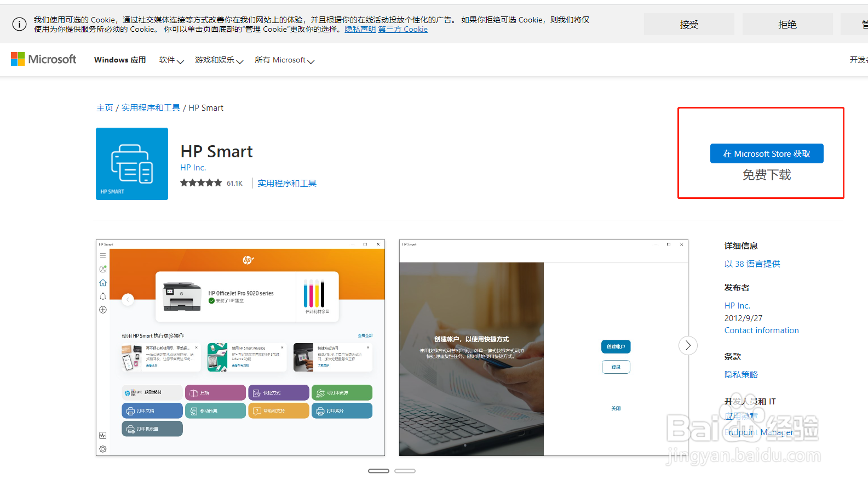The height and width of the screenshot is (485, 868).
Task: Click the five-star rating
Action: coord(201,183)
